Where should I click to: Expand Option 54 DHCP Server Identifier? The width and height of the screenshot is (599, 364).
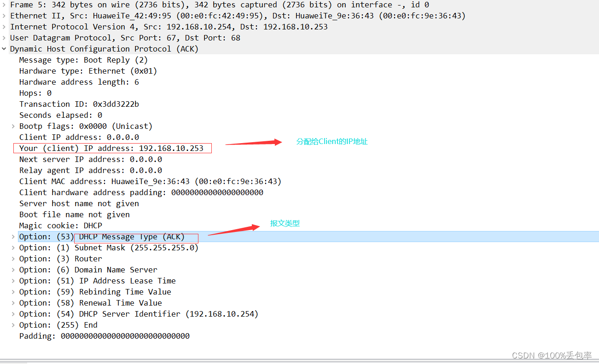click(13, 314)
